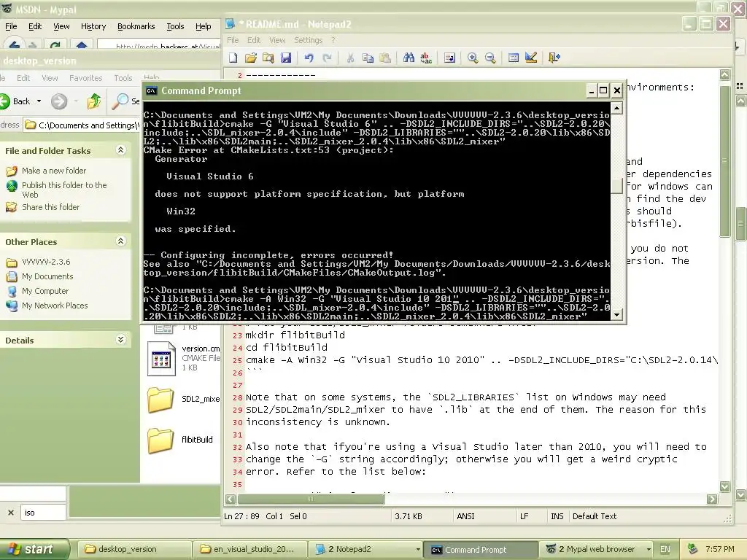
Task: Undo last edit in Notepad2
Action: (309, 58)
